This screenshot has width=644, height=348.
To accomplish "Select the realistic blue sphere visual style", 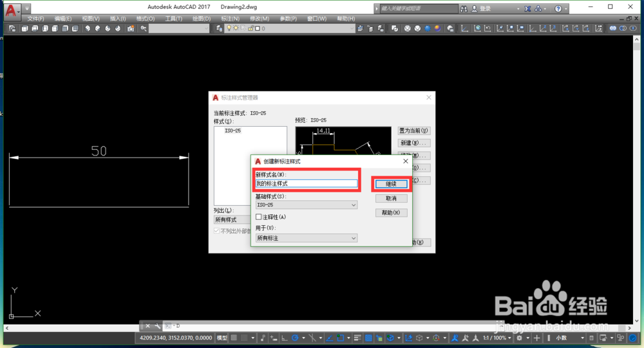I will (428, 28).
